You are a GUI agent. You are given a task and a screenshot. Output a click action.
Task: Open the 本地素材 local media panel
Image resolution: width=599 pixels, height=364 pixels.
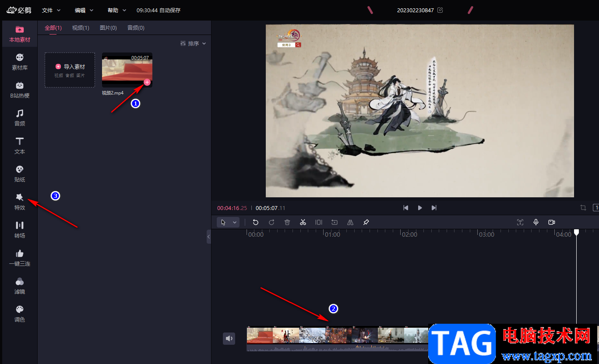pos(20,34)
